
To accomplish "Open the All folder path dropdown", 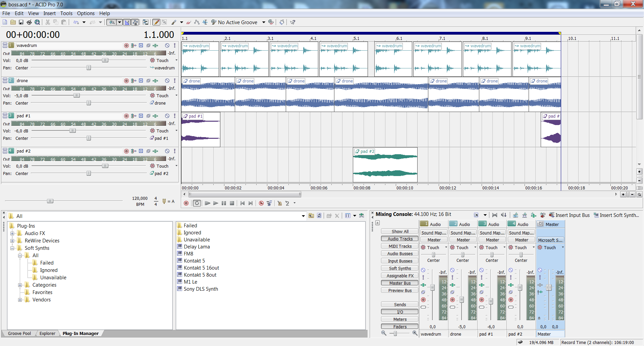I will (303, 216).
